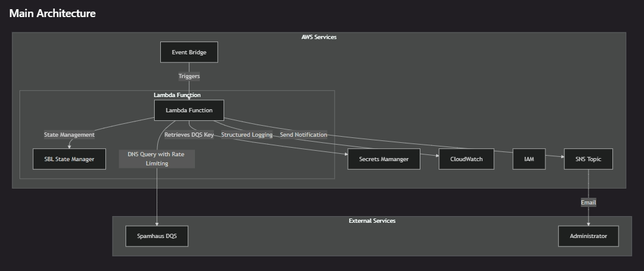Click the External Services group title

pyautogui.click(x=372, y=221)
